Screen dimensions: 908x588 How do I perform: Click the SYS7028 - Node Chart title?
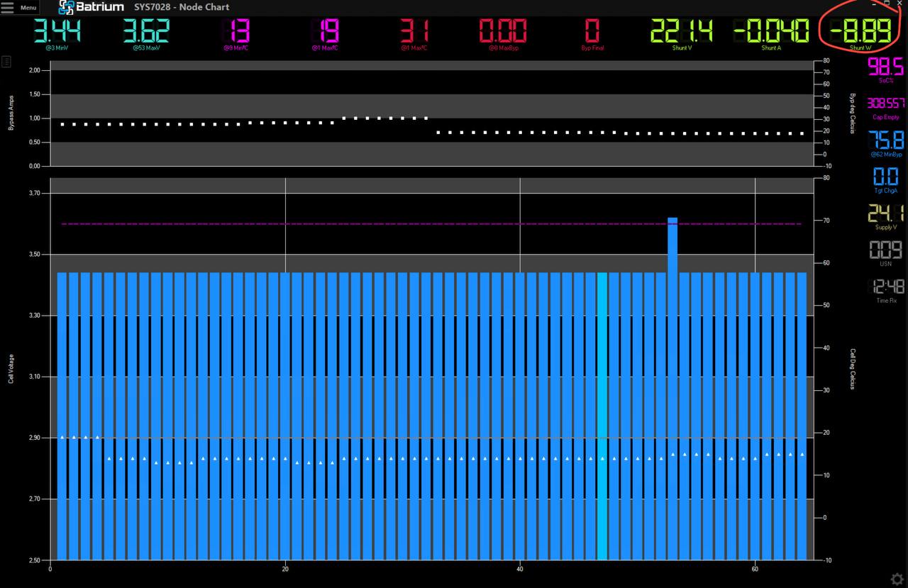(182, 7)
